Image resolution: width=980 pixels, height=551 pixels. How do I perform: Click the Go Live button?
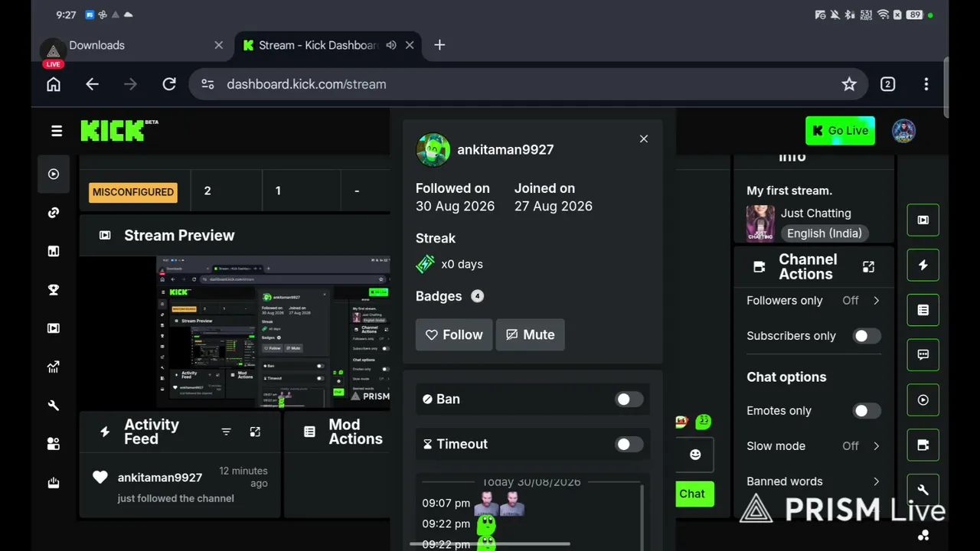click(x=840, y=131)
